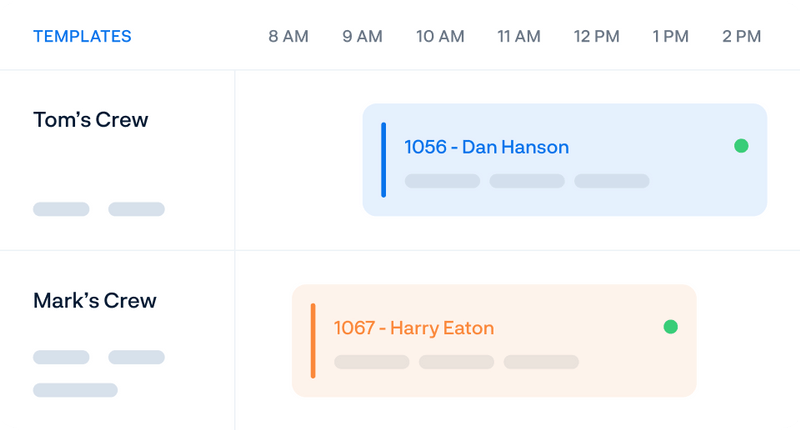800x430 pixels.
Task: Click second gray tag under Tom's Crew
Action: (136, 210)
